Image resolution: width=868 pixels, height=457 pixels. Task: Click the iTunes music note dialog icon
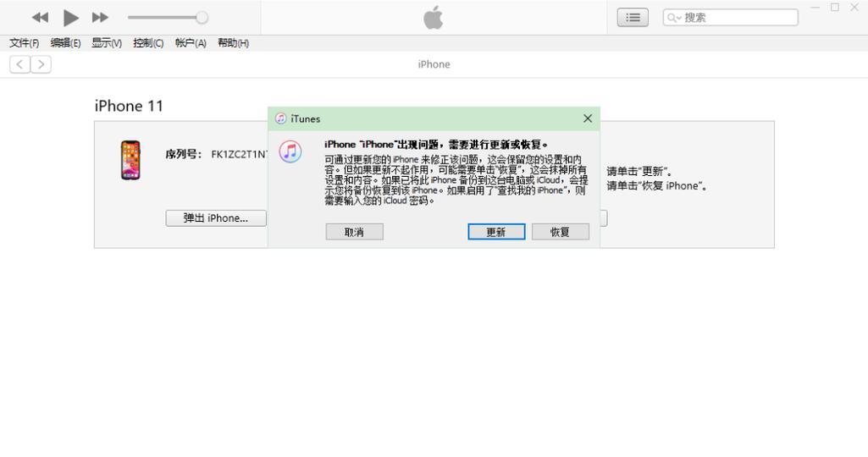tap(290, 151)
